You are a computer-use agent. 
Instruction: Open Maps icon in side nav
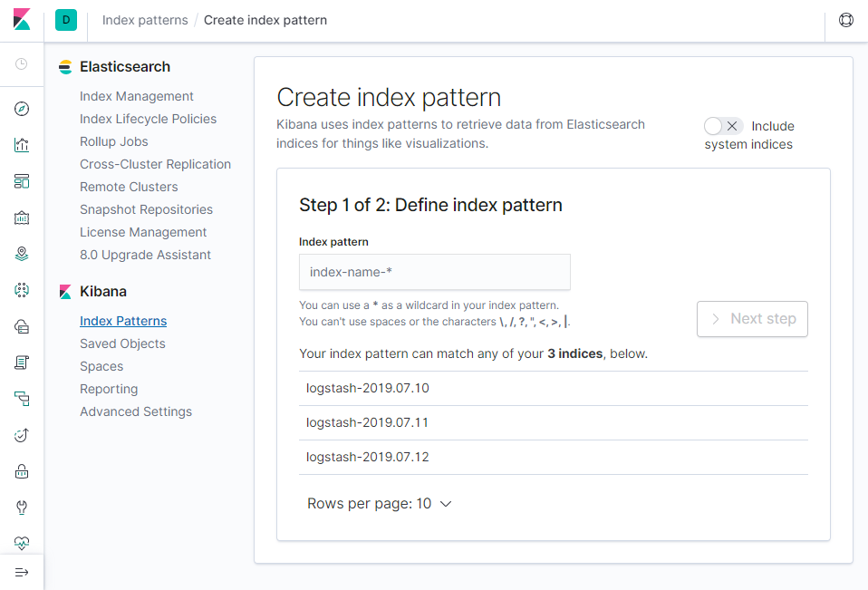tap(22, 254)
